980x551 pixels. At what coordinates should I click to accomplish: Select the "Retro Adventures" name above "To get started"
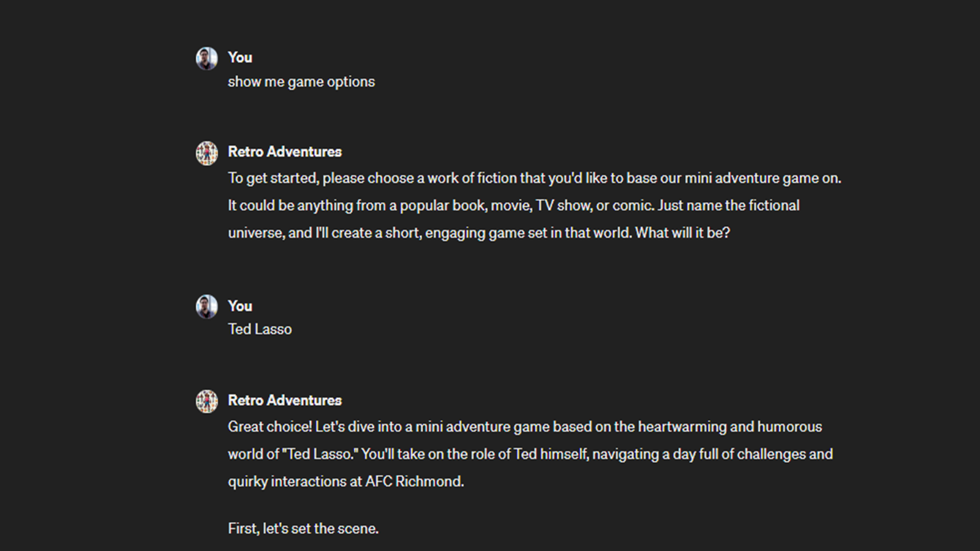click(285, 152)
